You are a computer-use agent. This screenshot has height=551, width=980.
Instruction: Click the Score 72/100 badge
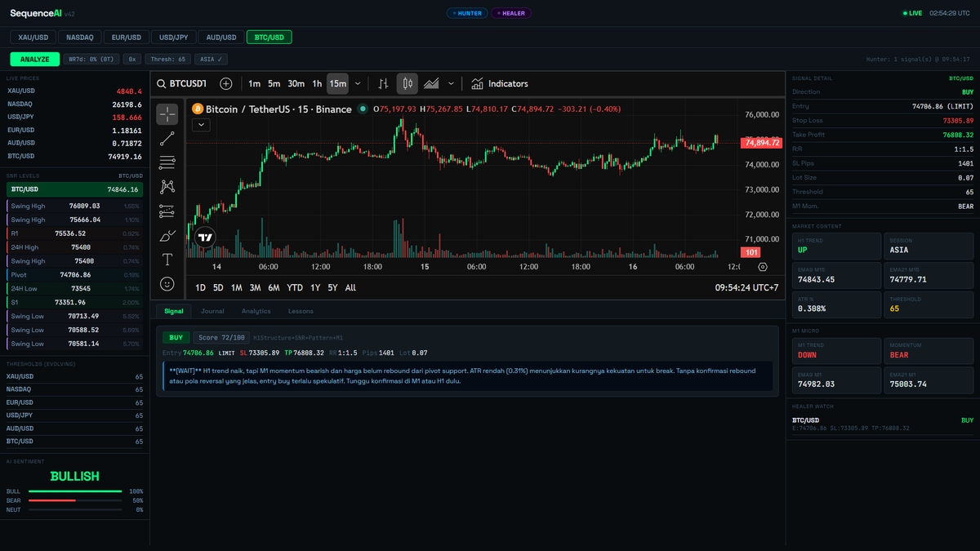point(220,337)
